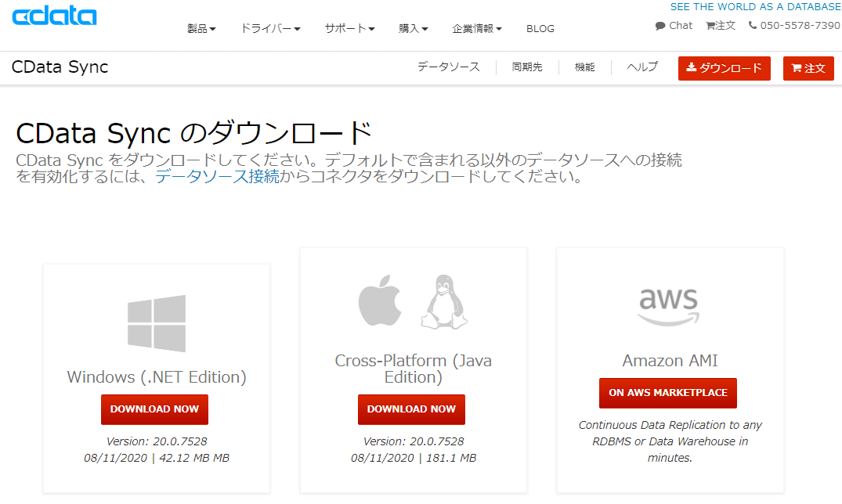Expand the ドライバー dropdown menu
Screen dimensions: 842x504
270,28
